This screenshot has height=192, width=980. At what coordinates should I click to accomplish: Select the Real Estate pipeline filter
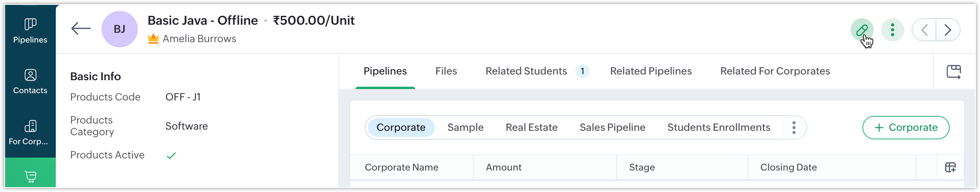click(x=531, y=128)
